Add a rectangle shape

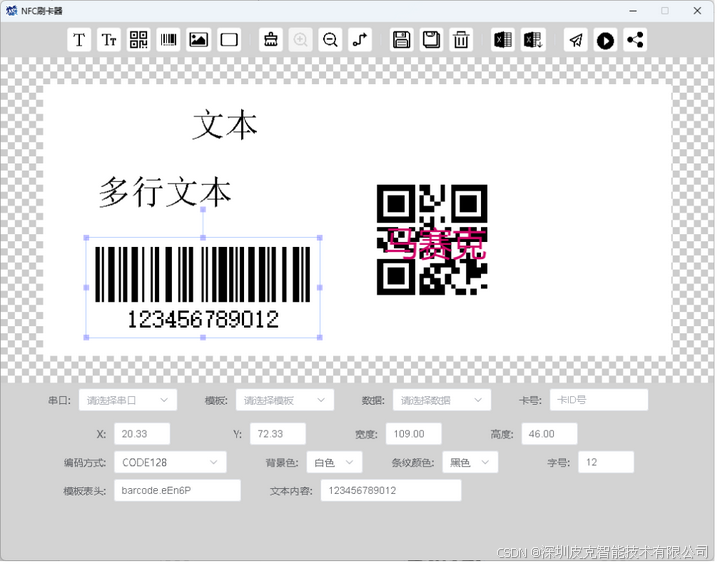(229, 40)
